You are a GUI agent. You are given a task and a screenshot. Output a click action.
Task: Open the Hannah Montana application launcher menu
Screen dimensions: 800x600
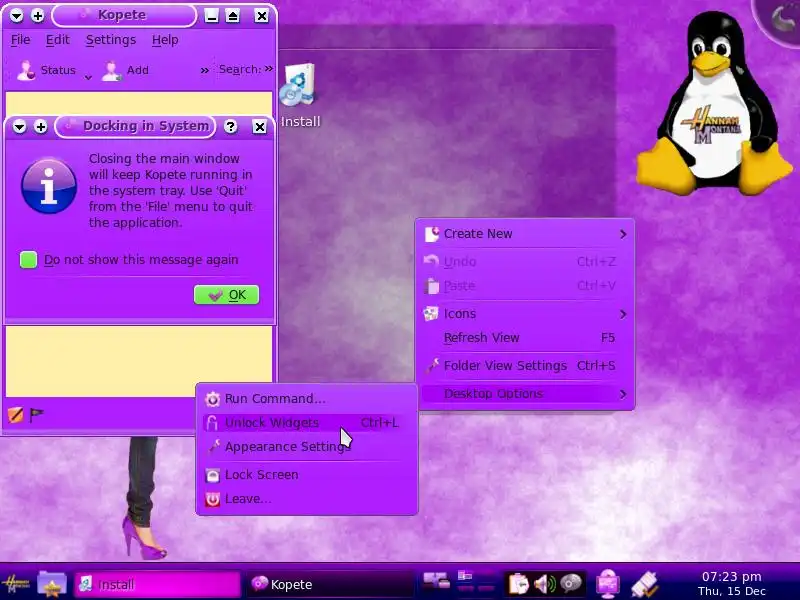(x=15, y=584)
